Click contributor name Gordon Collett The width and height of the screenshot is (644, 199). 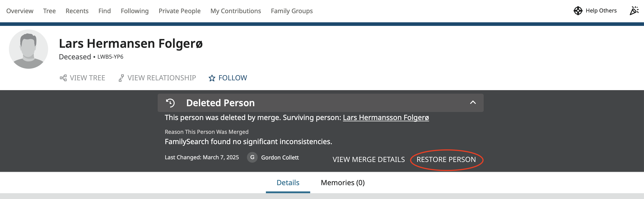point(280,158)
